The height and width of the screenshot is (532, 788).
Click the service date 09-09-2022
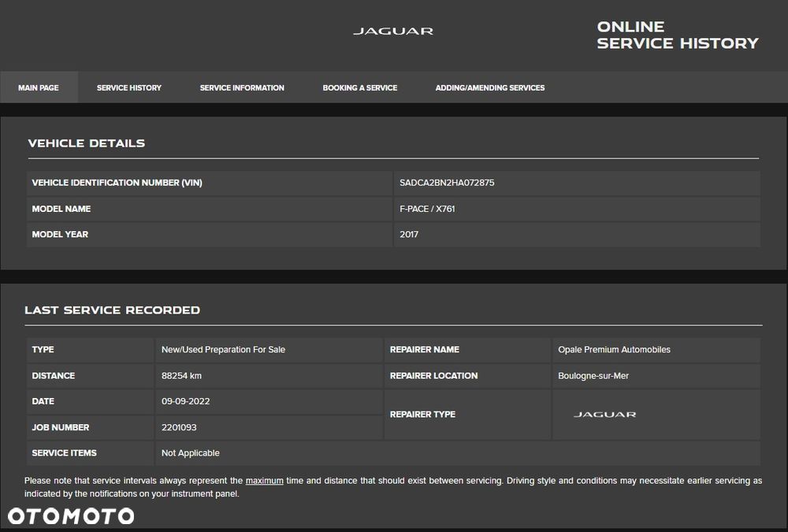(185, 401)
